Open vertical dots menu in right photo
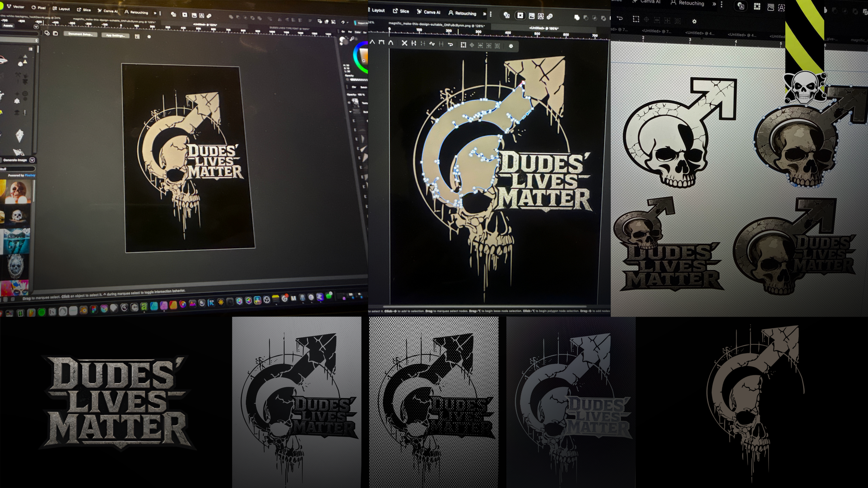The width and height of the screenshot is (868, 488). tap(721, 4)
